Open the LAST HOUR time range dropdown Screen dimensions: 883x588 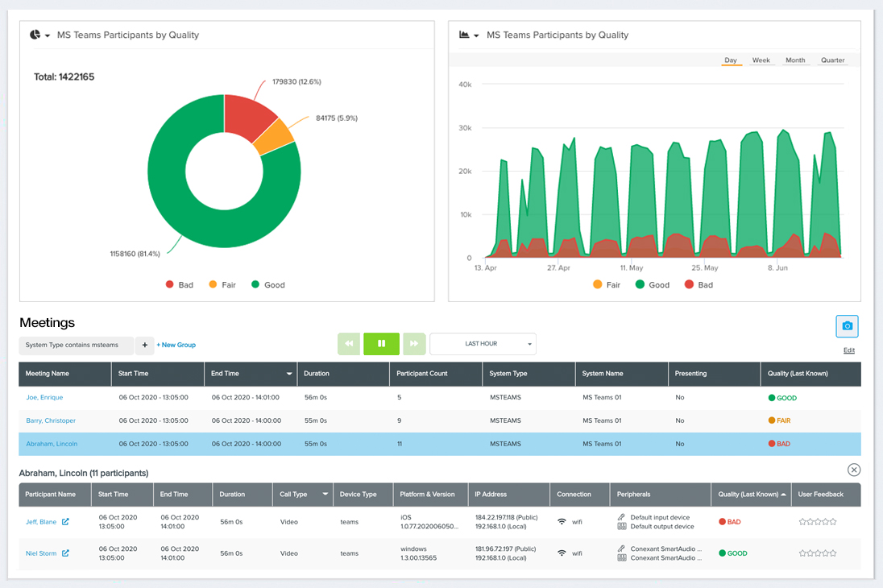coord(483,344)
